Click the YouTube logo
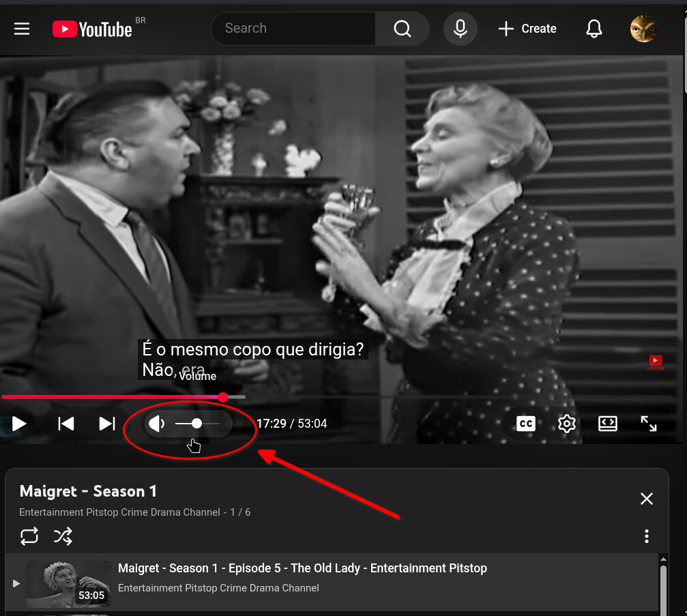The width and height of the screenshot is (687, 616). point(92,29)
